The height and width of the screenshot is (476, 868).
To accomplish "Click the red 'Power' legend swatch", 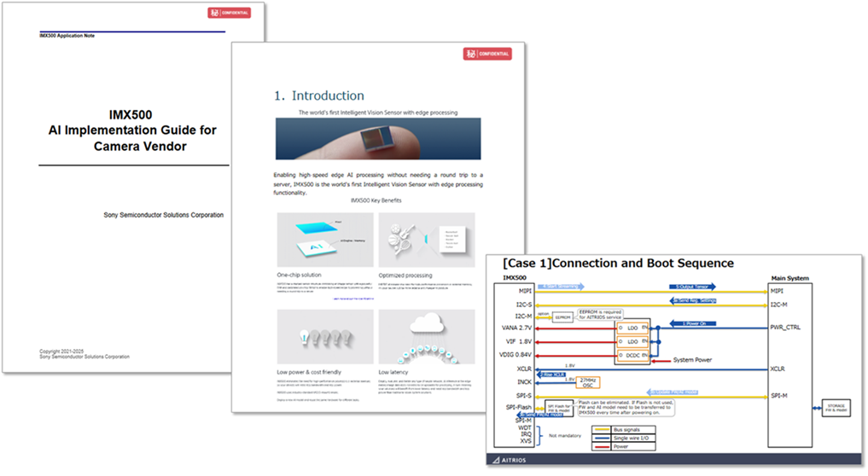I will tap(602, 446).
